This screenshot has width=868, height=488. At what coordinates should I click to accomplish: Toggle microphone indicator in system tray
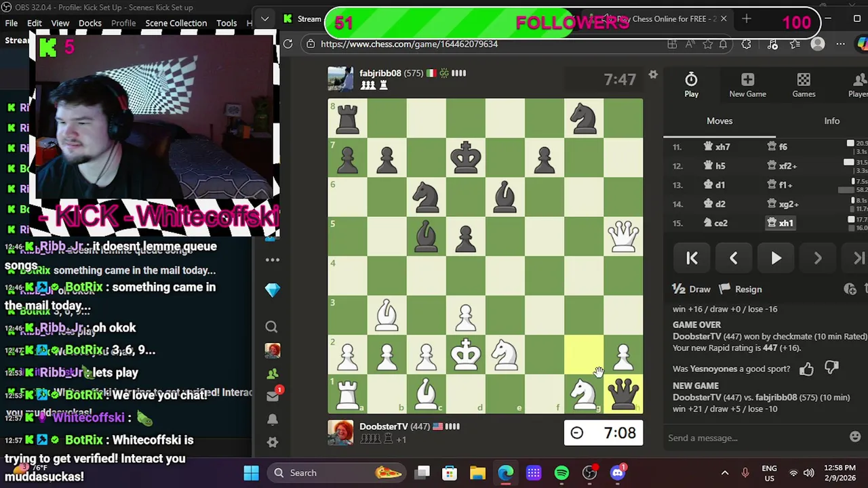(745, 473)
